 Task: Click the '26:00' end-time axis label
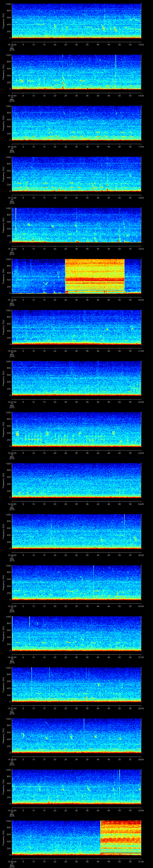pyautogui.click(x=141, y=606)
